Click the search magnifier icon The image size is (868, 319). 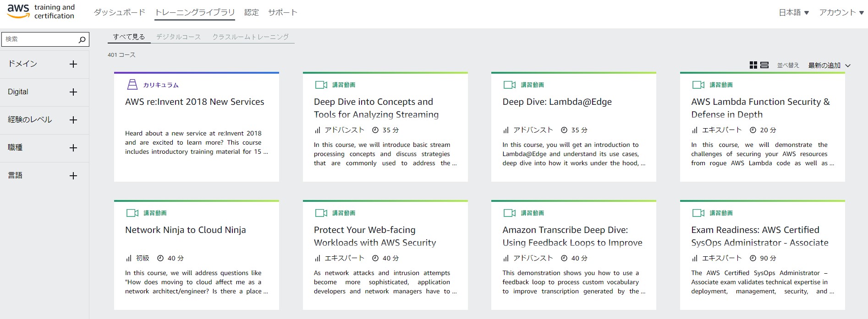(82, 39)
